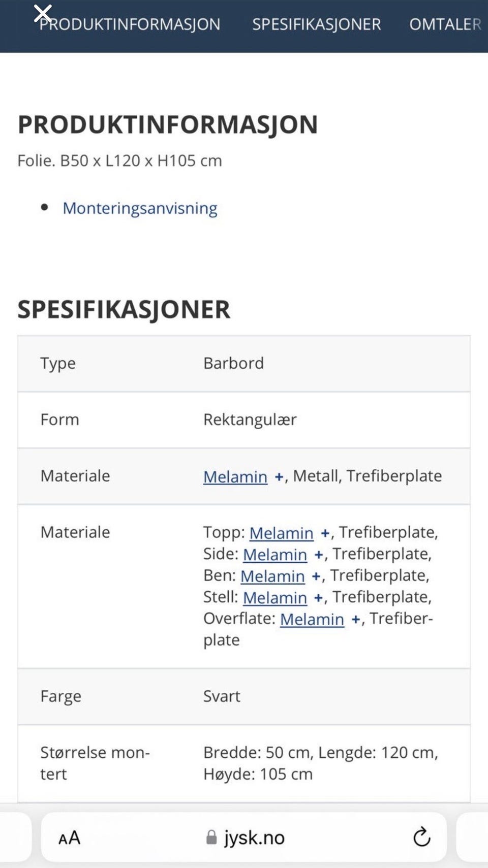Reload the page with the refresh icon

click(x=421, y=837)
